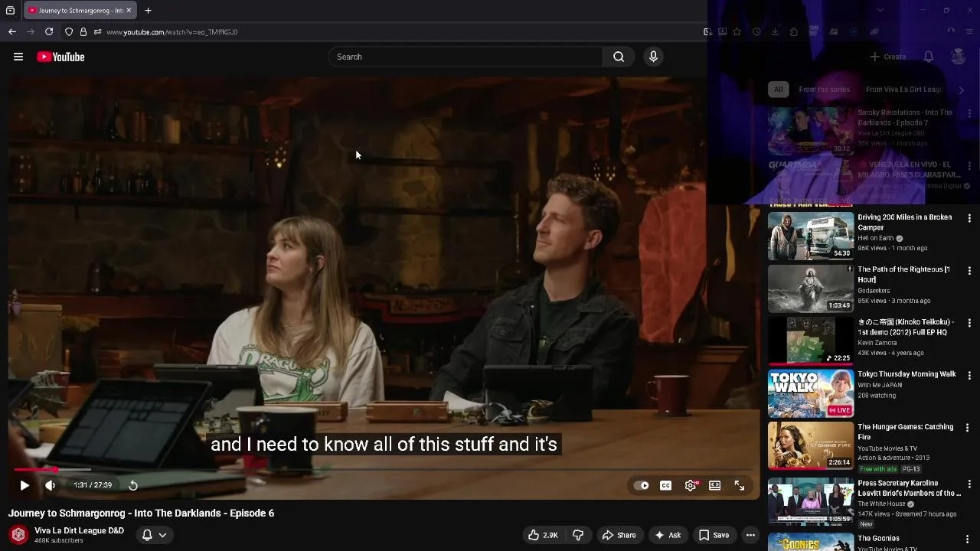The width and height of the screenshot is (980, 551).
Task: Select the From Viva La Dirt League chip
Action: 903,90
